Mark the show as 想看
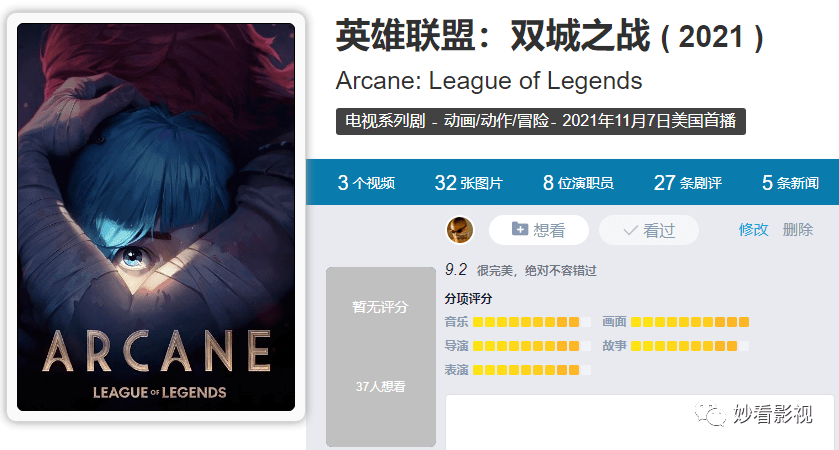839x450 pixels. click(539, 230)
